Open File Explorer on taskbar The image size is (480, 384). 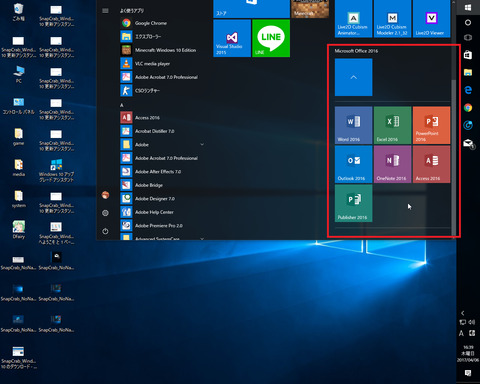pos(468,72)
